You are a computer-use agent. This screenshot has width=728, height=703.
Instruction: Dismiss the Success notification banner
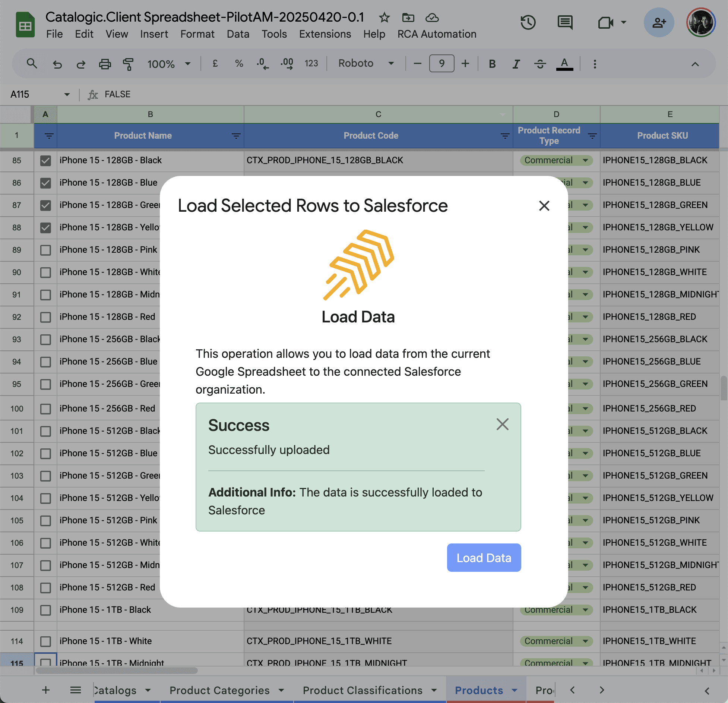[502, 424]
